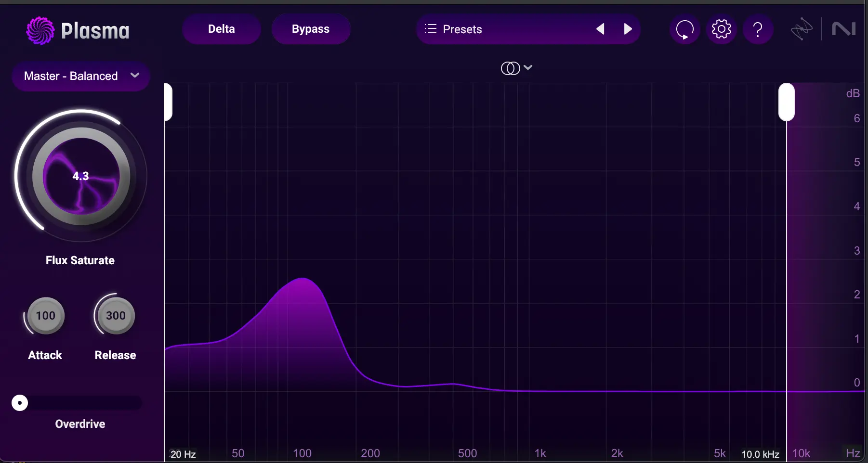The image size is (868, 463).
Task: Click the Attack knob set to 100
Action: tap(44, 316)
